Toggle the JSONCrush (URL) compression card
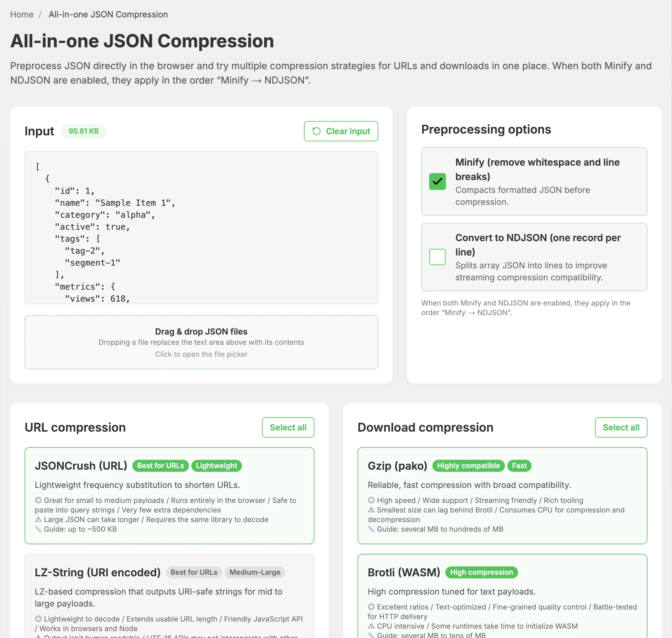The image size is (672, 638). 169,495
